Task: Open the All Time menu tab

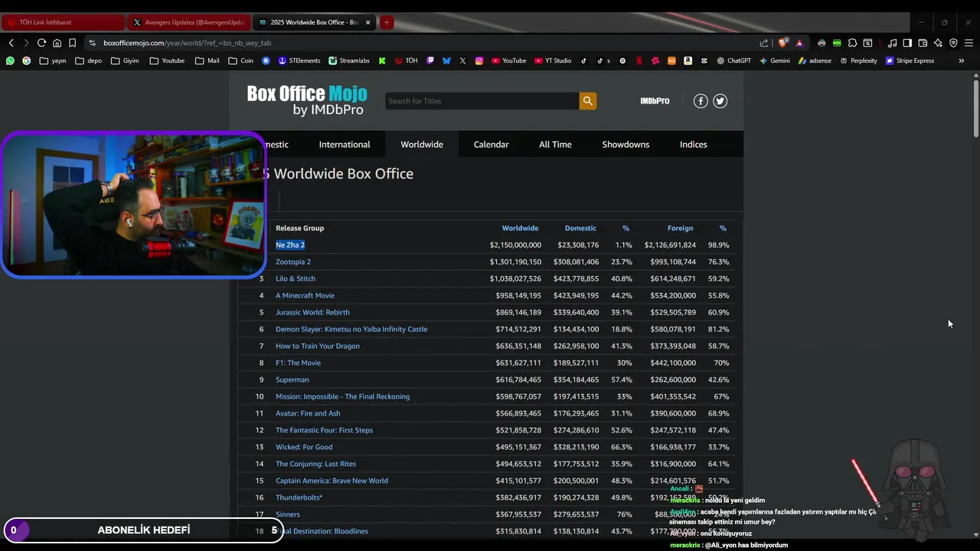Action: tap(555, 145)
